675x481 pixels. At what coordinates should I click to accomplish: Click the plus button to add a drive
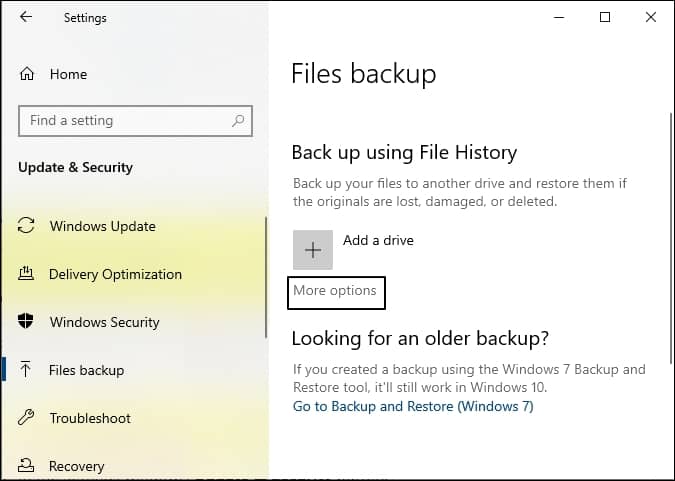click(313, 250)
